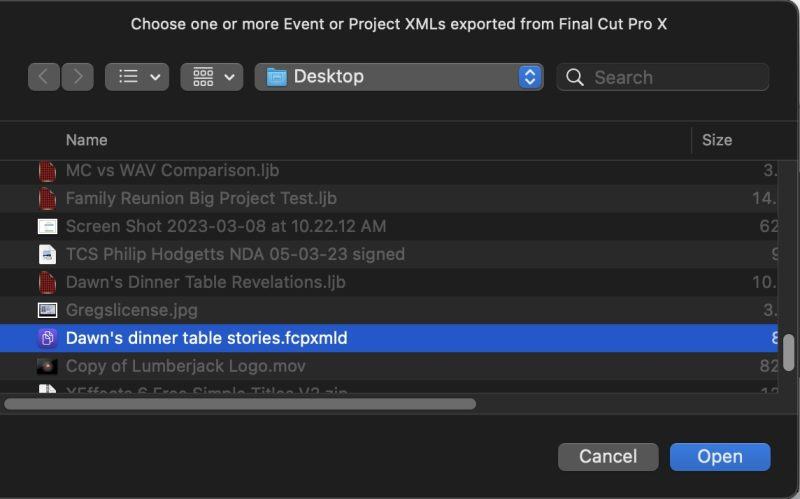Click the Copy of Lumberjack Logo.mov icon
The image size is (800, 499).
47,366
